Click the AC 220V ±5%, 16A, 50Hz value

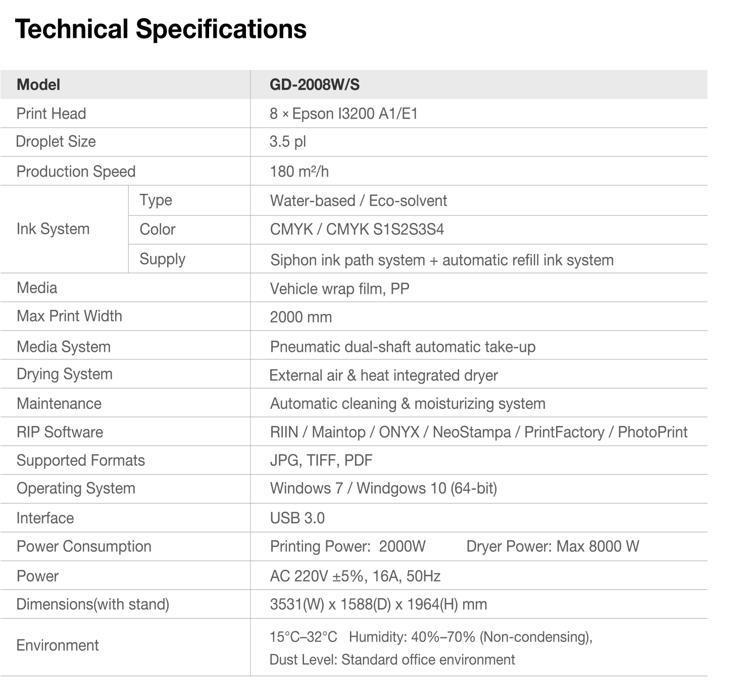click(355, 576)
